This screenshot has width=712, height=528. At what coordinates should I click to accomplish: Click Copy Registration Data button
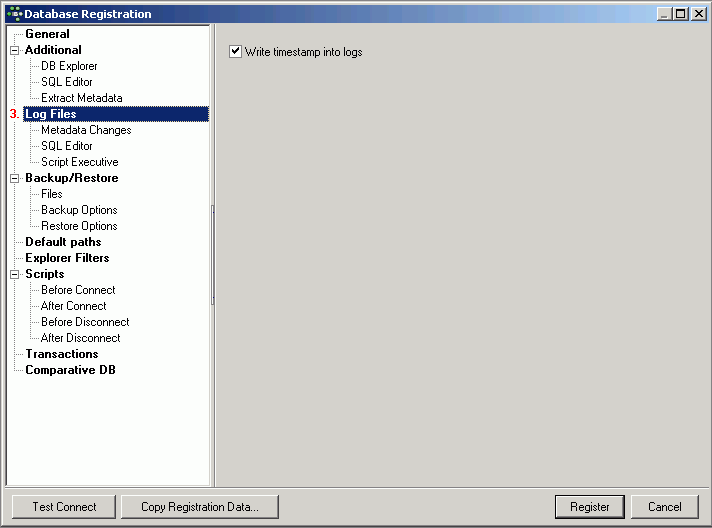(200, 507)
